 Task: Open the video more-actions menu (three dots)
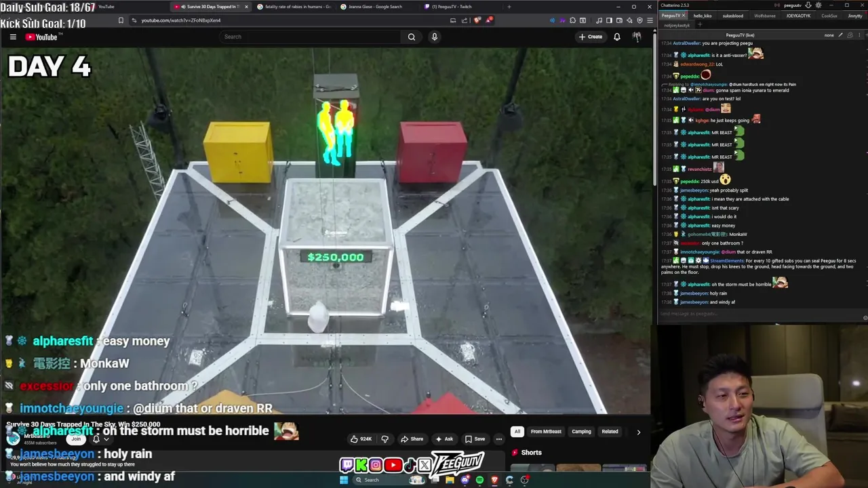[x=498, y=439]
